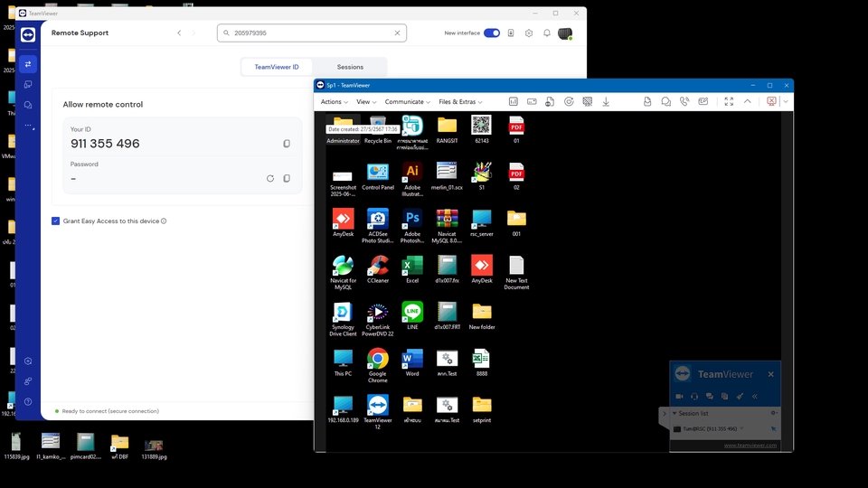Image resolution: width=868 pixels, height=488 pixels.
Task: Click the red end session icon
Action: tap(771, 102)
